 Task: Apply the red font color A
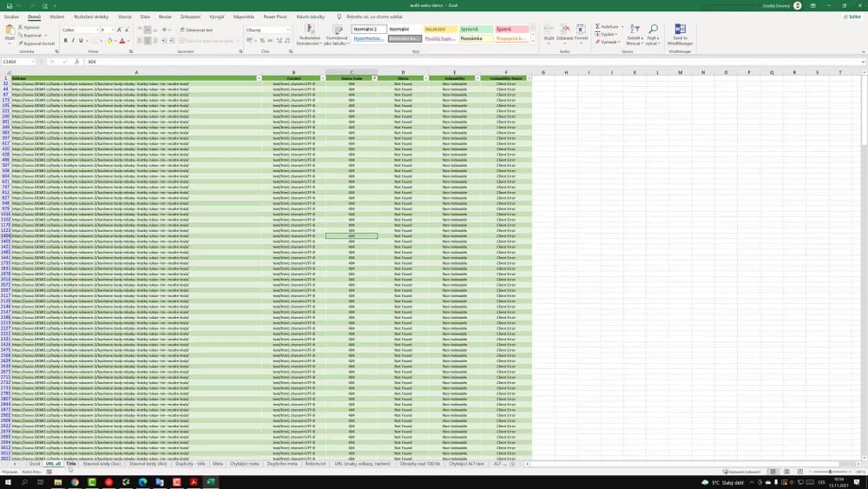coord(122,41)
